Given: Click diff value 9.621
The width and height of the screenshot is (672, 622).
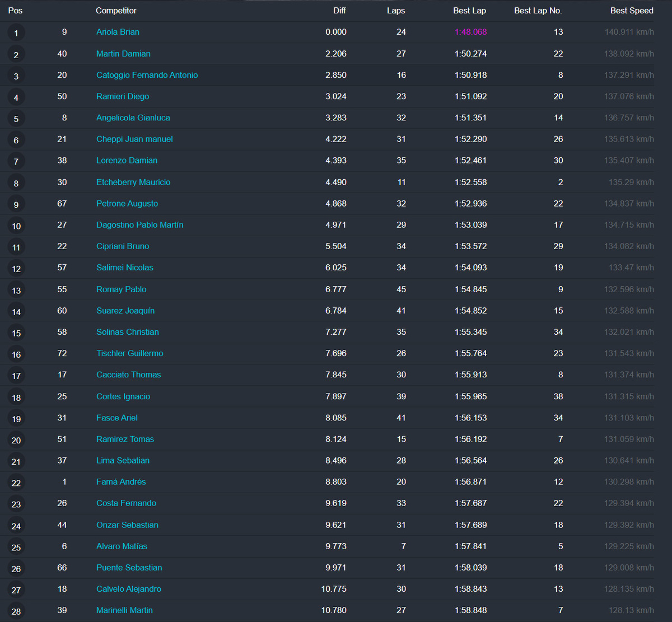Looking at the screenshot, I should coord(336,525).
